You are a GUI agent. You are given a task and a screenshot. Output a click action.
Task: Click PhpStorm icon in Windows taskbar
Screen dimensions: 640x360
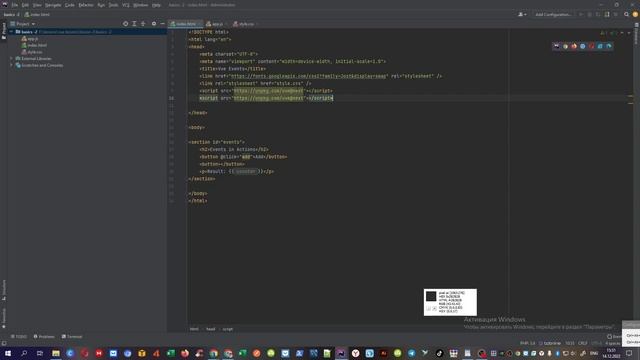[x=341, y=353]
